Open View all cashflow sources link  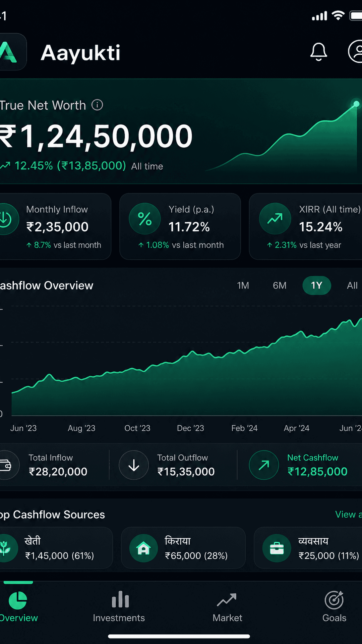349,514
